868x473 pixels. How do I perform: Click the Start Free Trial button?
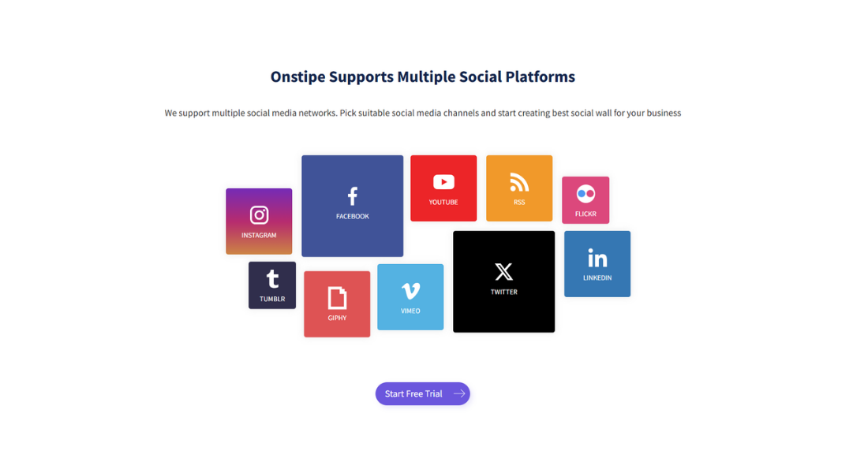pos(422,393)
